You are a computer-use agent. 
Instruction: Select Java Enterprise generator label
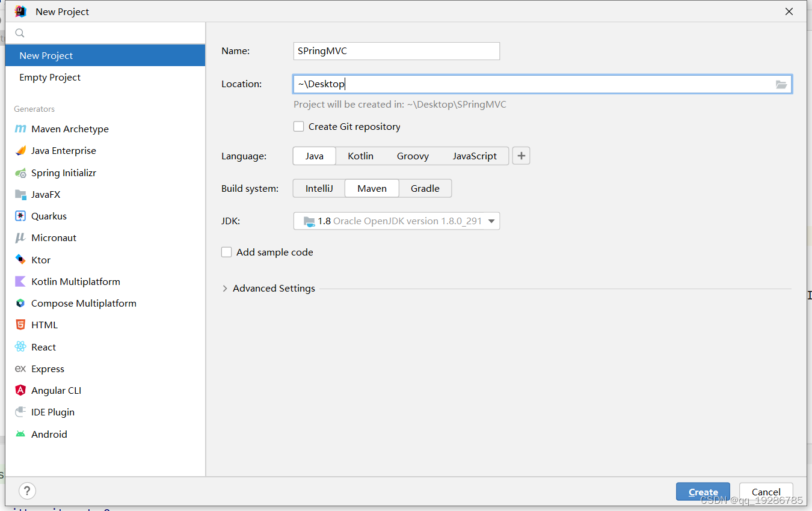(64, 150)
